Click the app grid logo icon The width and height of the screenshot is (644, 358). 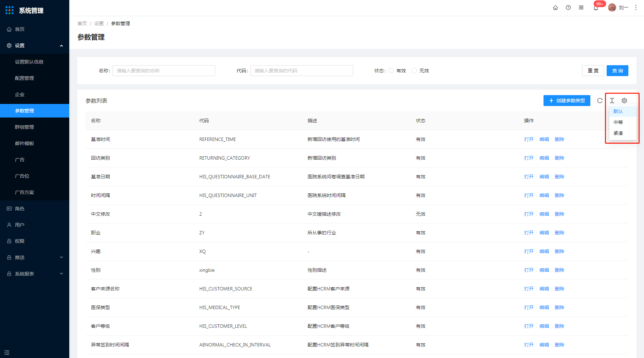(10, 11)
